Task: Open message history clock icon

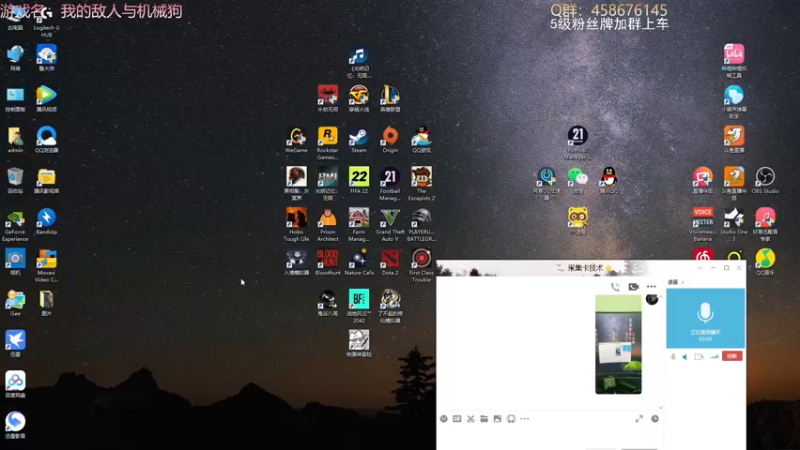Action: (x=655, y=419)
